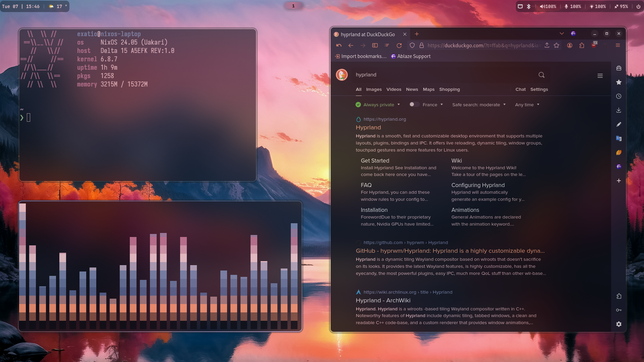Open the Always private dropdown
The width and height of the screenshot is (644, 362).
(378, 105)
